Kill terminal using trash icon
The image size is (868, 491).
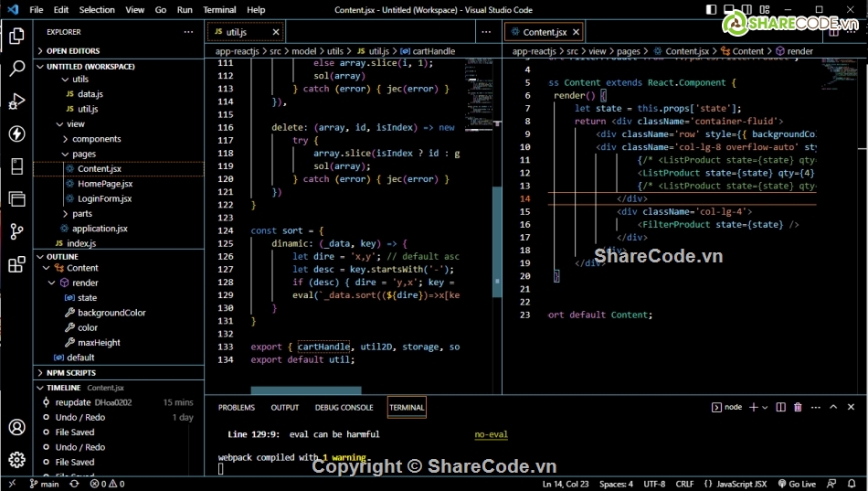coord(798,408)
